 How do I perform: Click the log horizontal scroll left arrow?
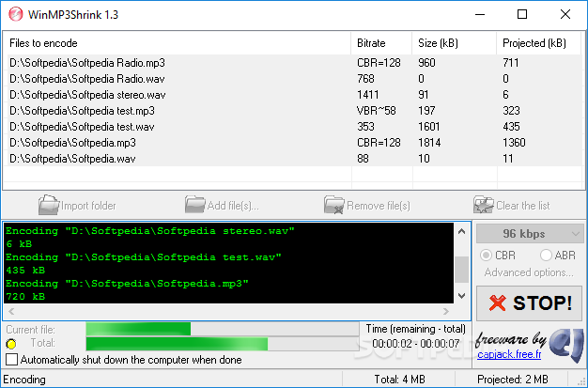click(x=11, y=311)
